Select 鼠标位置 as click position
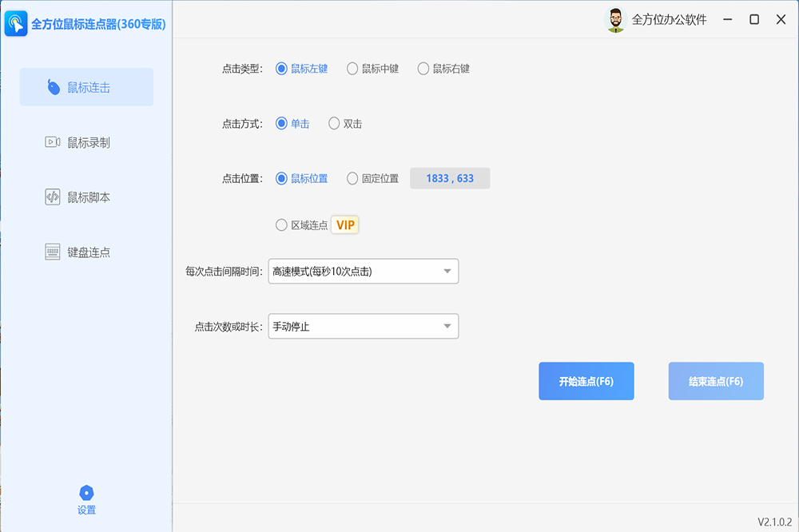799x532 pixels. click(x=302, y=179)
